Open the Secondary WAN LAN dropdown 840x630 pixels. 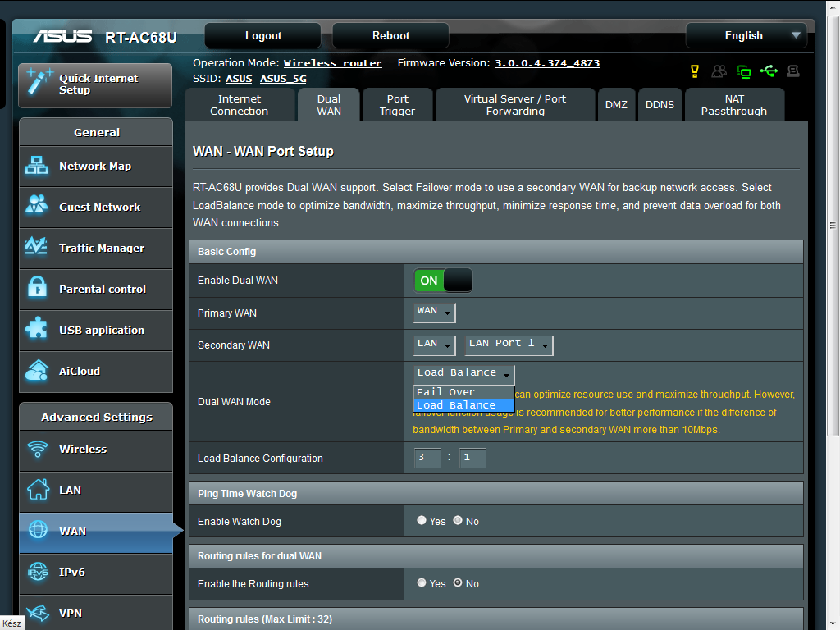(x=435, y=345)
